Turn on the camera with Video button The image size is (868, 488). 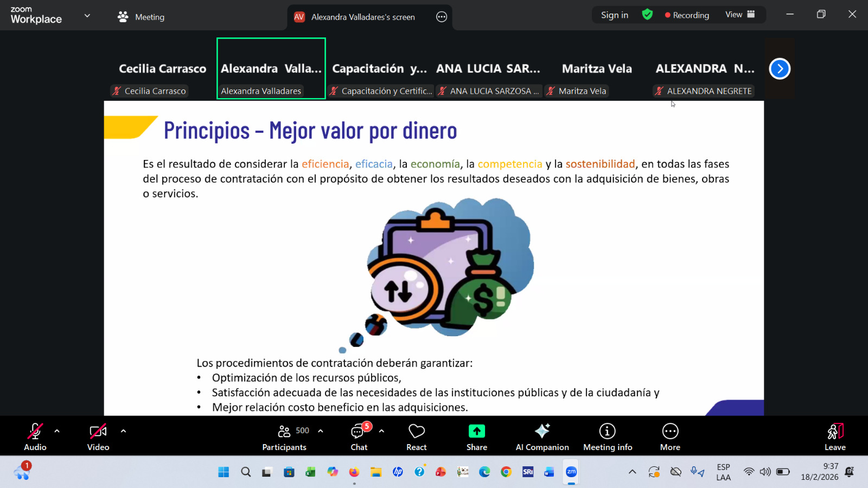(x=98, y=436)
